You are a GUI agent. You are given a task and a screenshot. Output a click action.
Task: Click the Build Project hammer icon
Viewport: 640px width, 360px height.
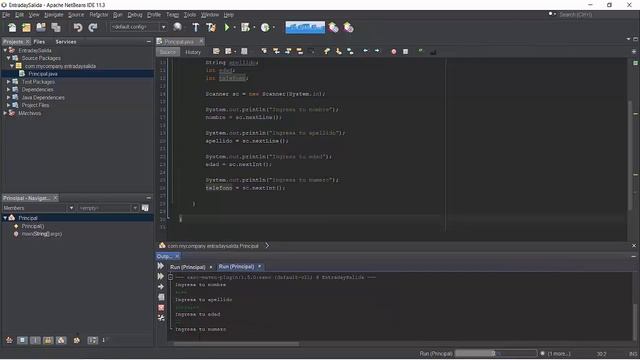click(x=196, y=27)
